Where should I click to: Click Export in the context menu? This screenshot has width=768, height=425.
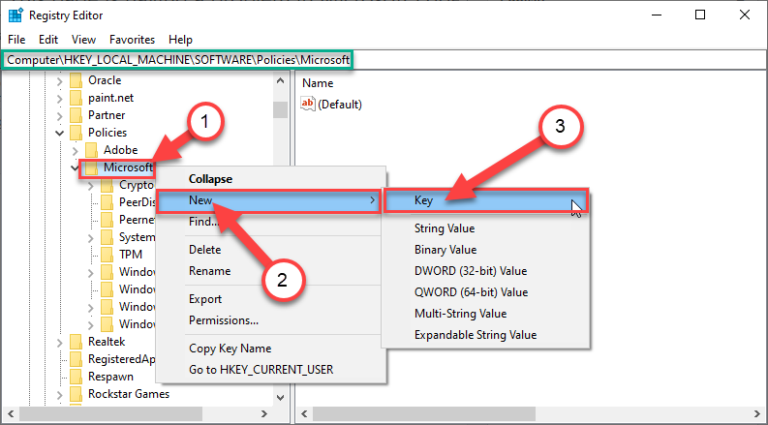click(205, 299)
